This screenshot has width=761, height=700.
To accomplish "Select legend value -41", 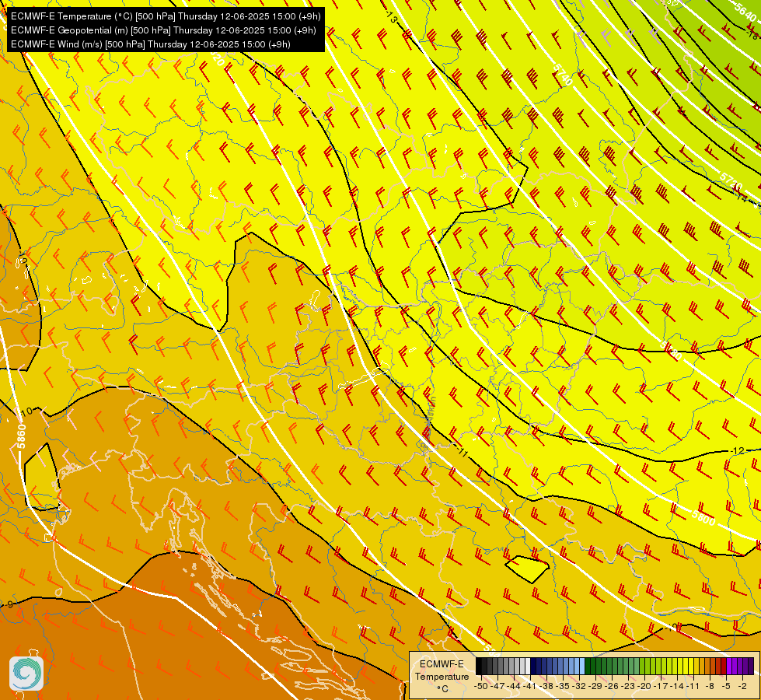I will pos(530,686).
